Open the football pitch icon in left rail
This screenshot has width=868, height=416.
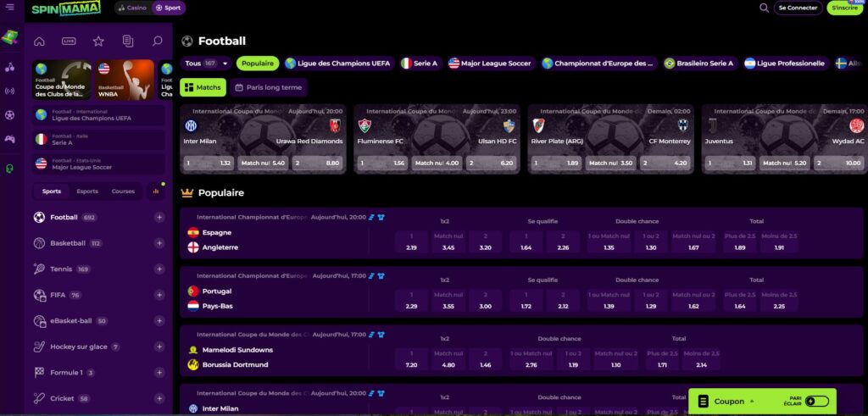tap(10, 37)
